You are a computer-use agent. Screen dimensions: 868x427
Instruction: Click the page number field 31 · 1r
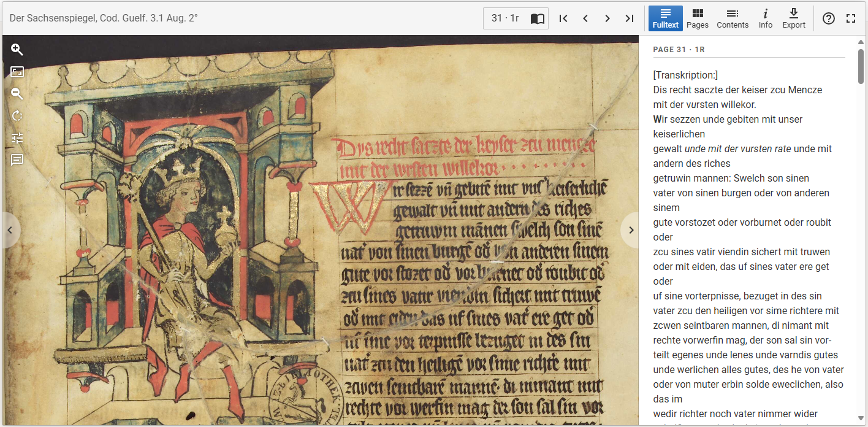(505, 18)
